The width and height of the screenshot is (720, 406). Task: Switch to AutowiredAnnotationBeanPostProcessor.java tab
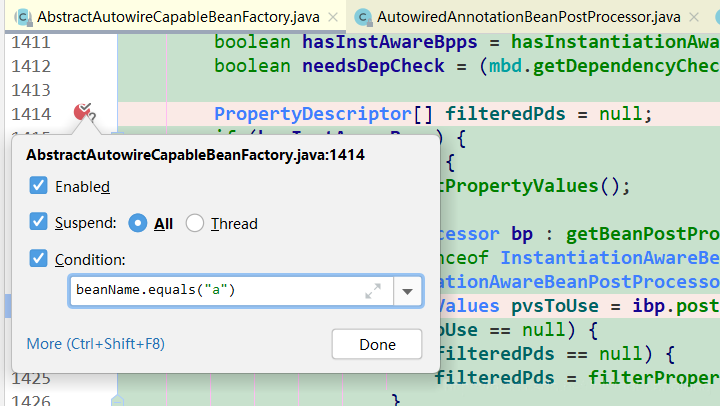[x=529, y=17]
